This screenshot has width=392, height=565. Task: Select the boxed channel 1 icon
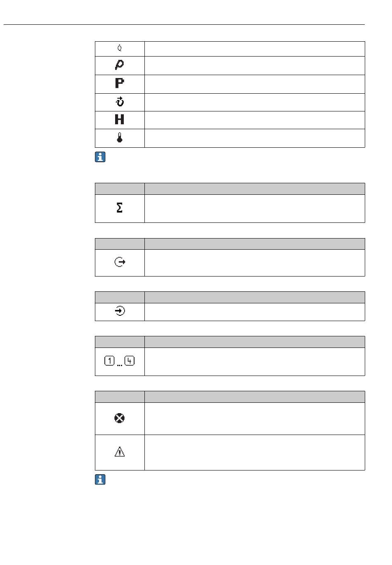click(109, 361)
